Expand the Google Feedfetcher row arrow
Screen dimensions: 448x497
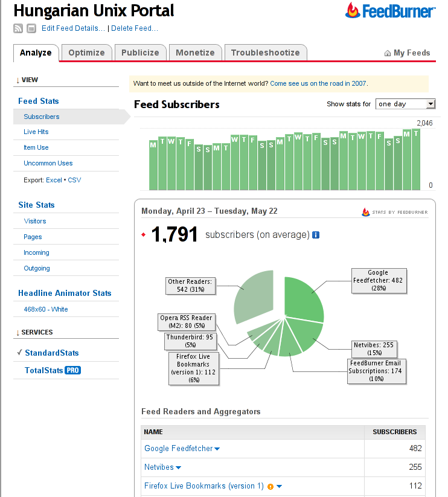pyautogui.click(x=217, y=449)
